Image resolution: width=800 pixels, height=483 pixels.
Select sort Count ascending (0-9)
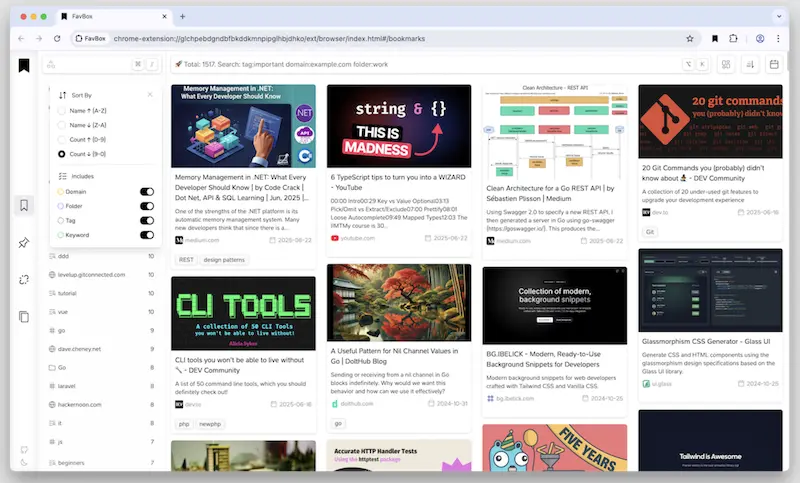(82, 139)
